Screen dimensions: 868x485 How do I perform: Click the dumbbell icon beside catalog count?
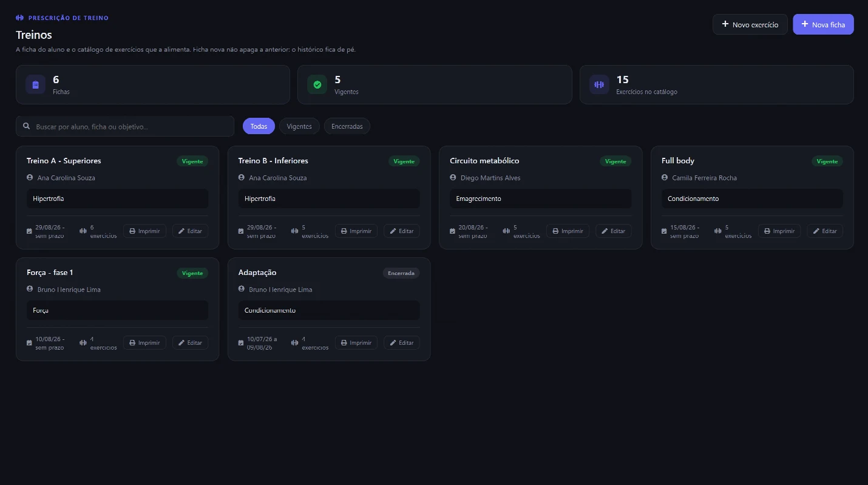click(x=599, y=84)
